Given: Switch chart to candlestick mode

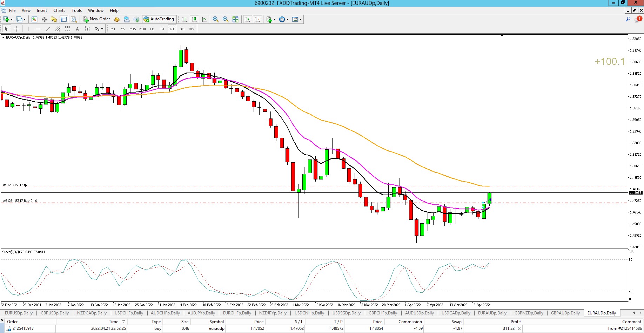Looking at the screenshot, I should 194,19.
